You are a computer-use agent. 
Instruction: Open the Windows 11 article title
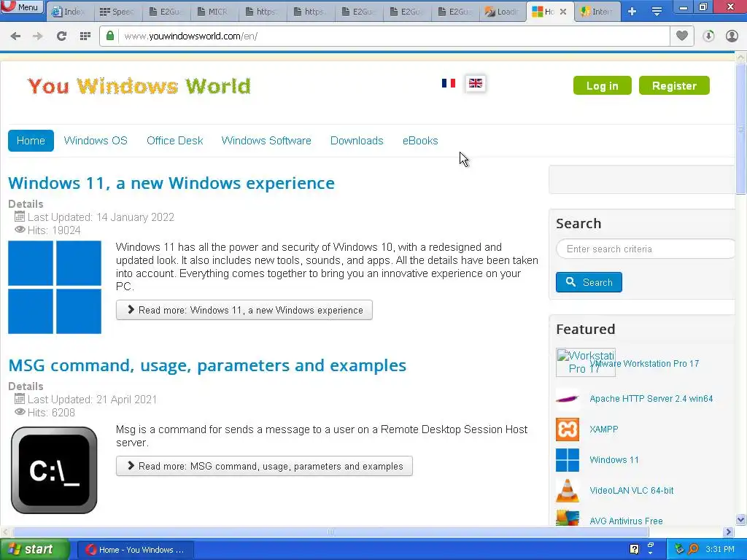(x=171, y=183)
